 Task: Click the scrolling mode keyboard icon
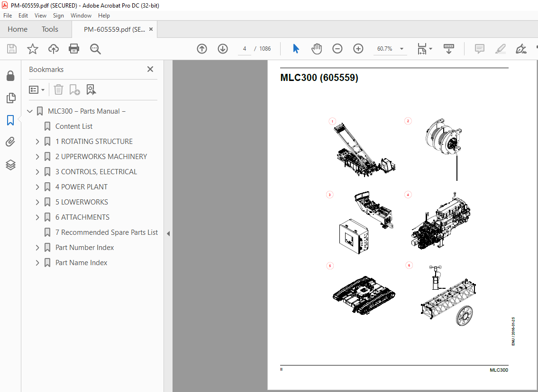448,49
